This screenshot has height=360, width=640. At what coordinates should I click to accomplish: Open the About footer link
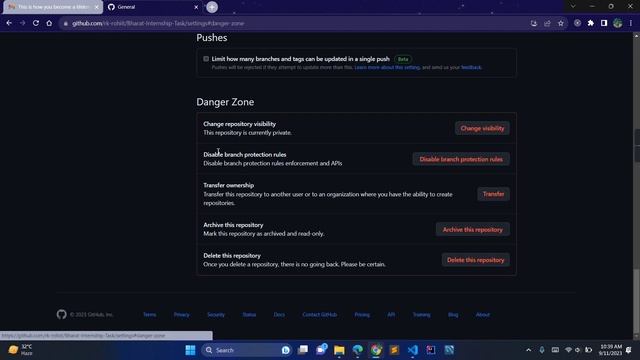tap(482, 314)
